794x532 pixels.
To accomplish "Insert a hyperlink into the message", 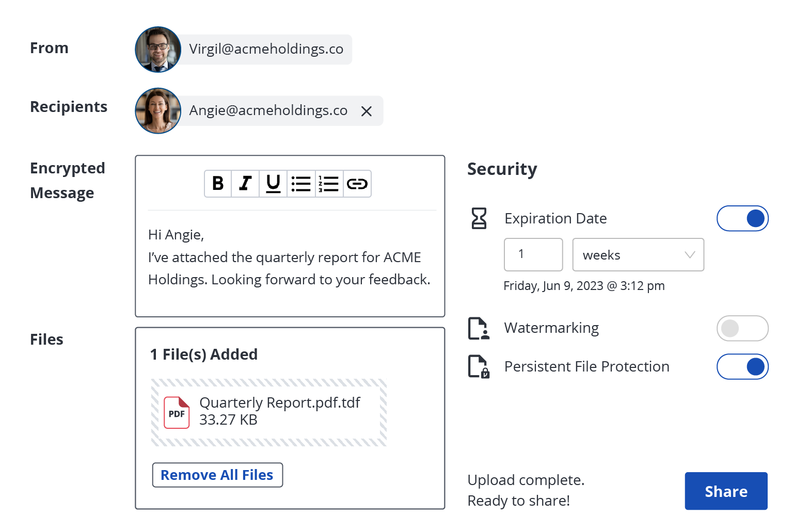I will point(357,184).
